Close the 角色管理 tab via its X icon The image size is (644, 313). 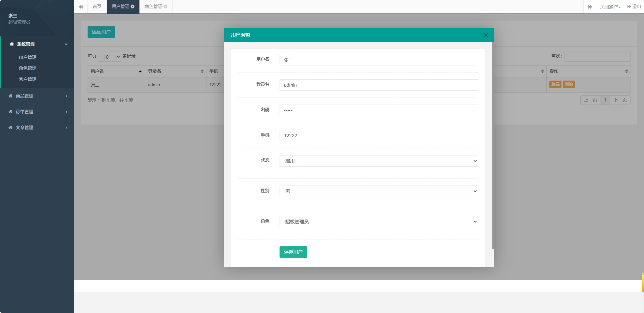pyautogui.click(x=165, y=7)
